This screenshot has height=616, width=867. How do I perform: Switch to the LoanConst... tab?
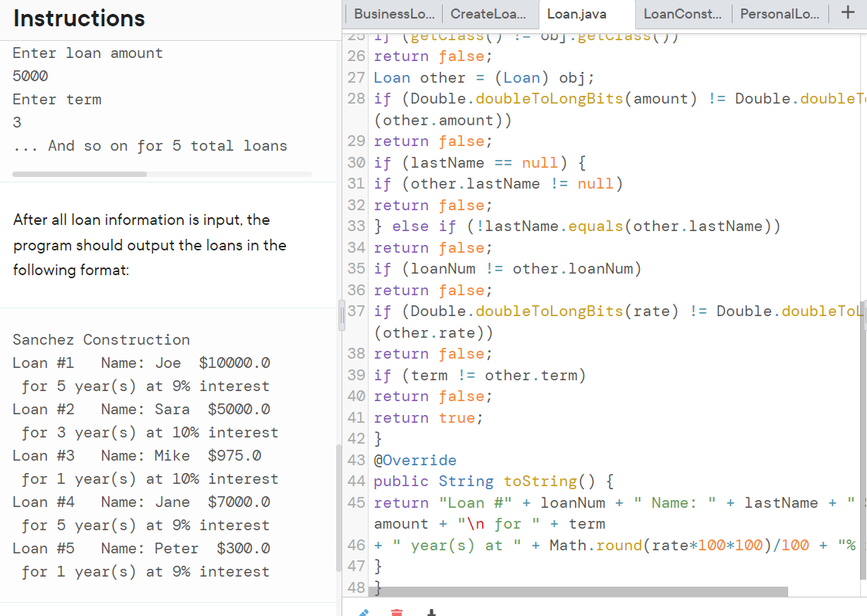pyautogui.click(x=683, y=14)
